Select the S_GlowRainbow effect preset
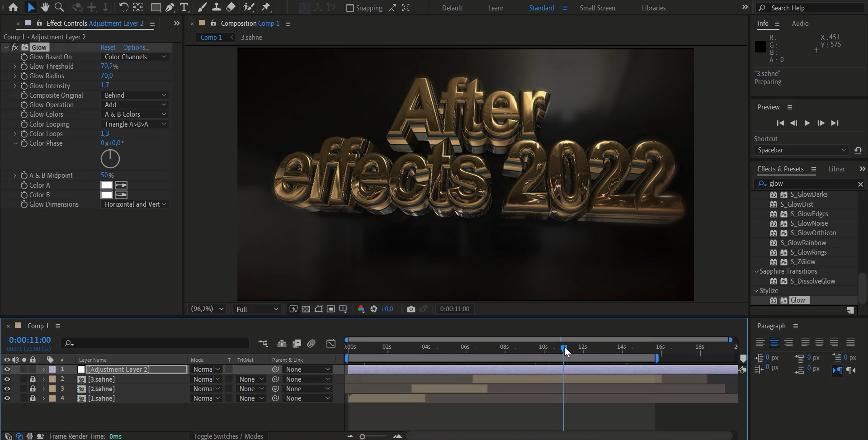 803,243
